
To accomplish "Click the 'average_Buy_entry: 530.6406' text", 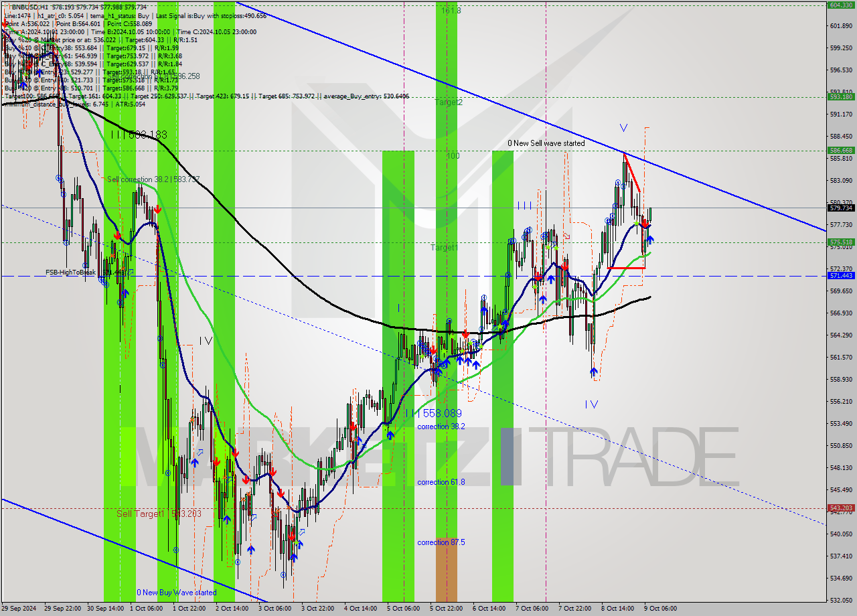I will tap(366, 96).
